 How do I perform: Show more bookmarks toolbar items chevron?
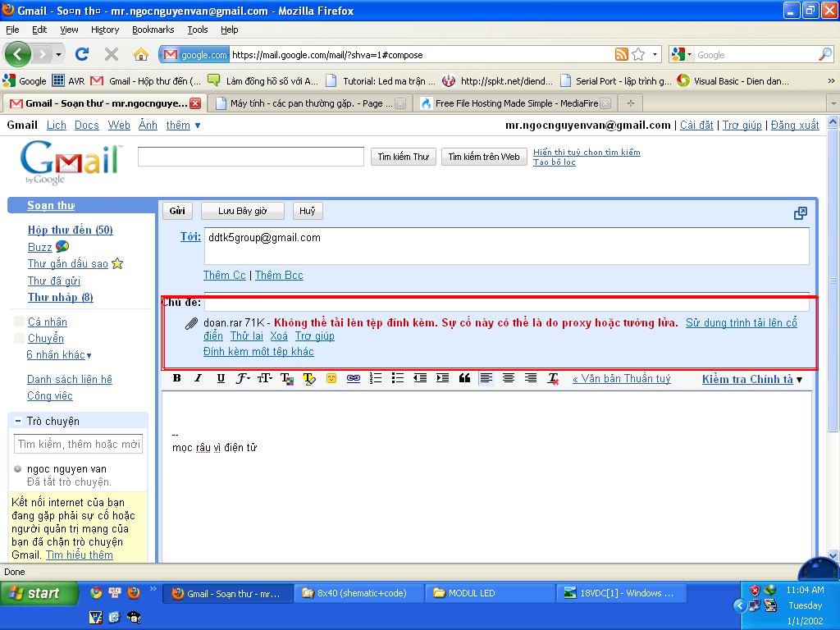pos(831,81)
